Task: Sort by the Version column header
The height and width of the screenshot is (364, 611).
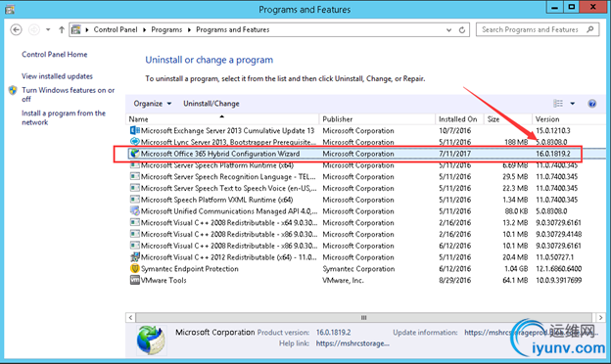Action: (x=569, y=119)
